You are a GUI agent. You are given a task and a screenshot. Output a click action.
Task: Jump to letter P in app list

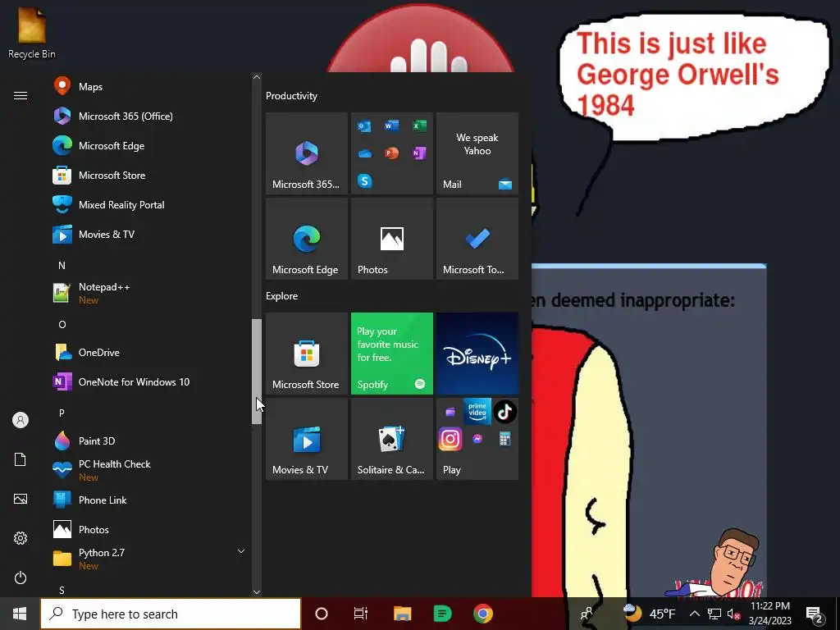tap(62, 413)
